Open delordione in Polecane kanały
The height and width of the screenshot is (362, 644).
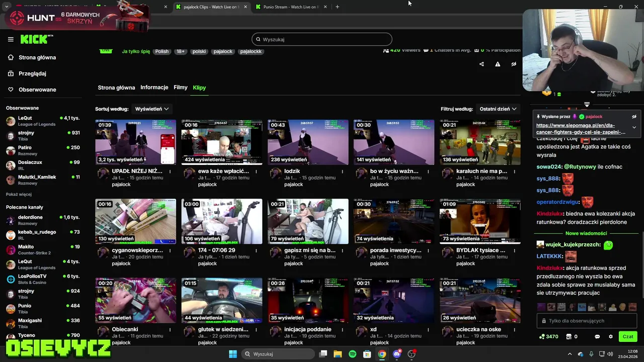coord(43,220)
